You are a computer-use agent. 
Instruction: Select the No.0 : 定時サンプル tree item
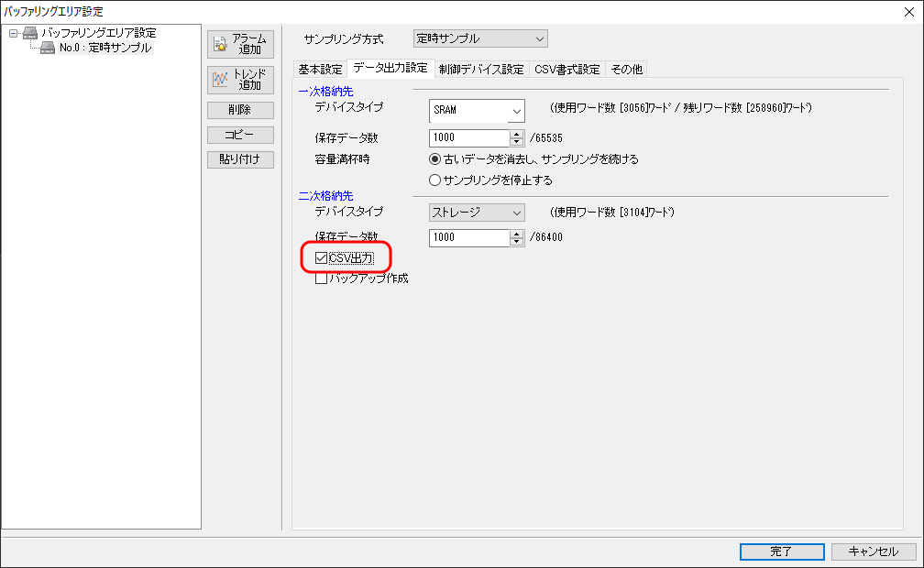click(x=104, y=48)
